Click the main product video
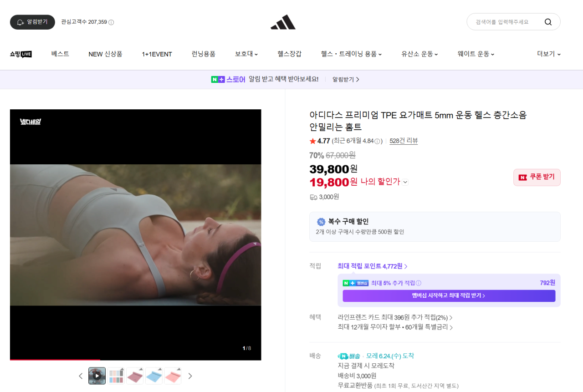 coord(136,235)
